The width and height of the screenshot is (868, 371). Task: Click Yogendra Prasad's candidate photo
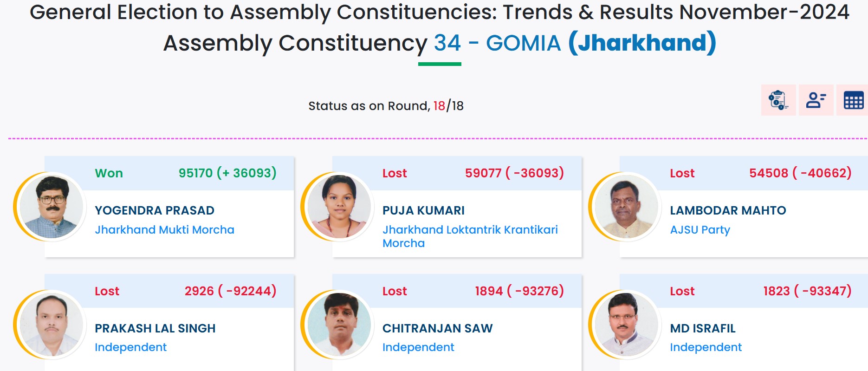(x=51, y=207)
